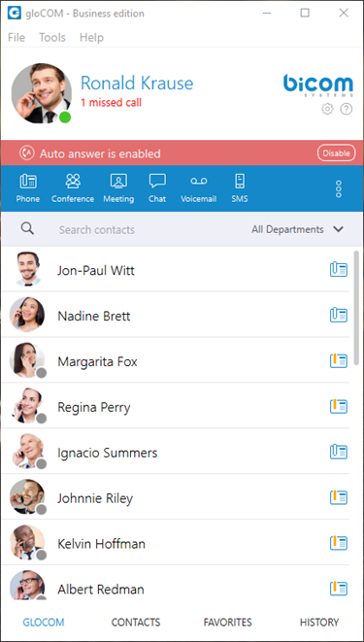
Task: Open the SMS feature
Action: point(239,188)
